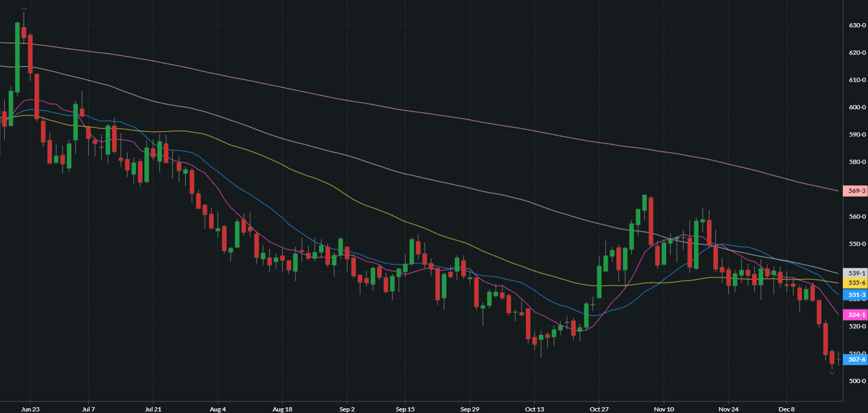Click the 620-0 price axis label

tap(858, 52)
